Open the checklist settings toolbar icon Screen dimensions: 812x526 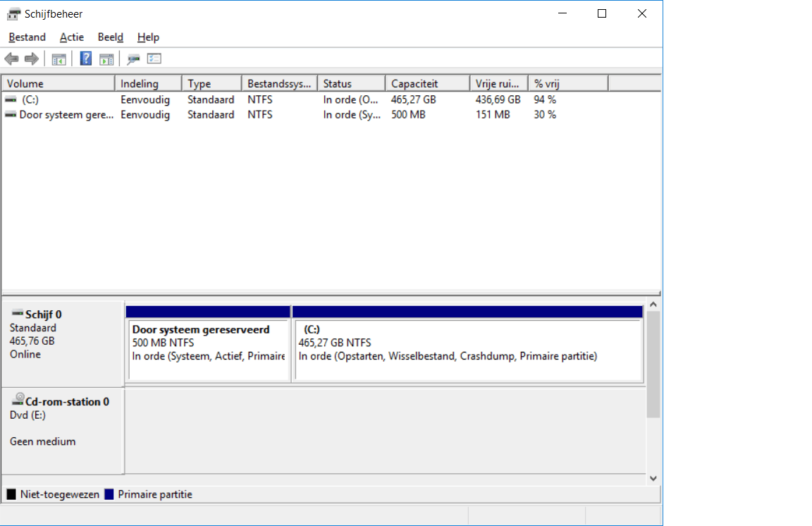tap(154, 59)
